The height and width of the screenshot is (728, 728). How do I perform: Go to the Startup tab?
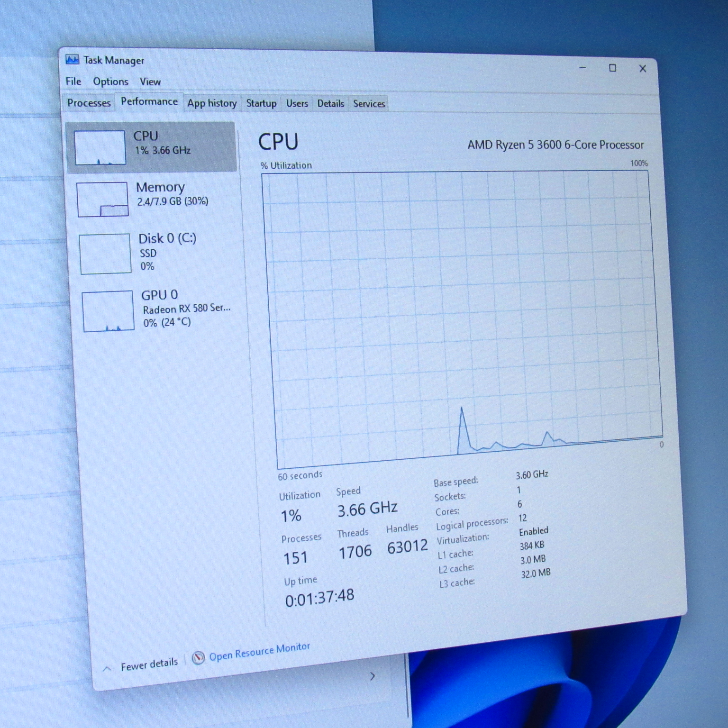click(261, 103)
